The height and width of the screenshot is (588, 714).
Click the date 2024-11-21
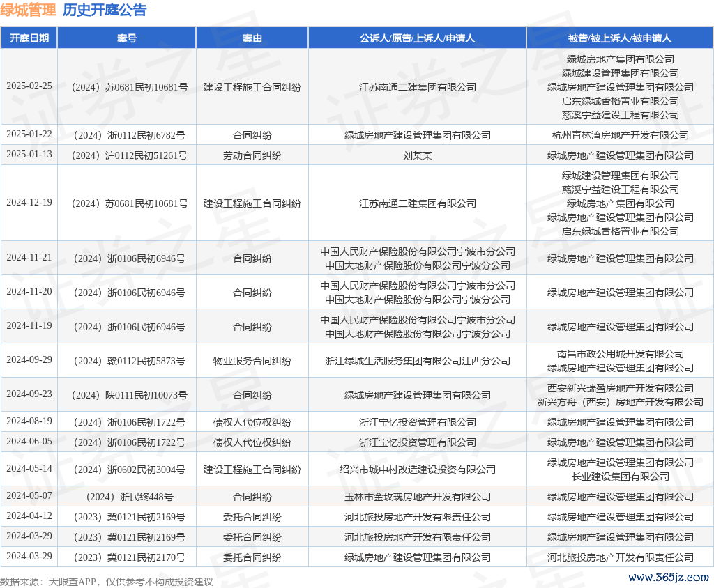[x=29, y=258]
